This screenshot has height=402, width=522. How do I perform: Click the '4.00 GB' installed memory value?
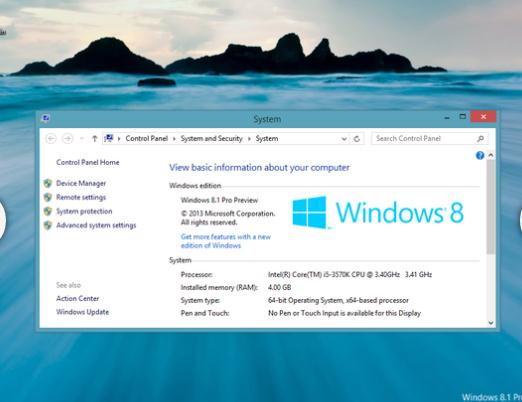click(279, 287)
